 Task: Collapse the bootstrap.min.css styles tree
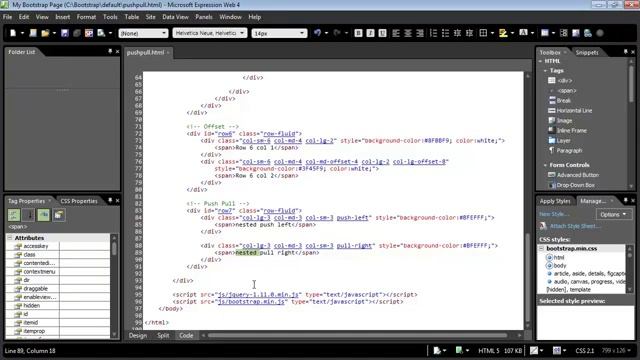542,248
